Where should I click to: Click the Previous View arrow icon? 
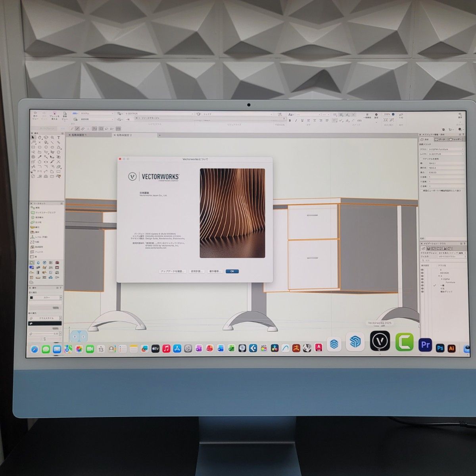click(x=35, y=113)
